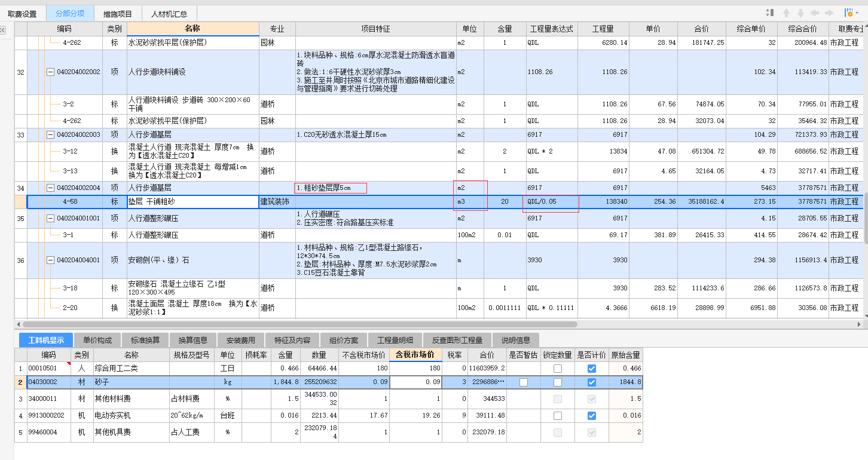Select the 3-18 code cell
The width and height of the screenshot is (868, 460).
65,289
